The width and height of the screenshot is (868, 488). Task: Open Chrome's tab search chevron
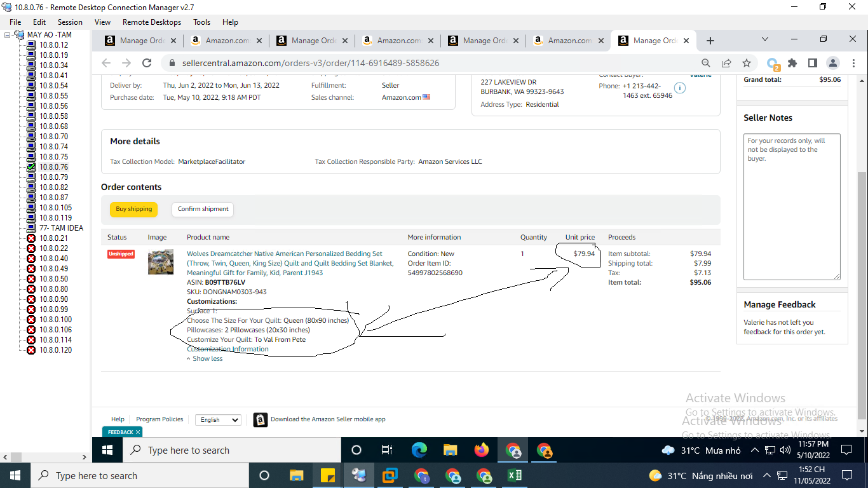point(765,39)
